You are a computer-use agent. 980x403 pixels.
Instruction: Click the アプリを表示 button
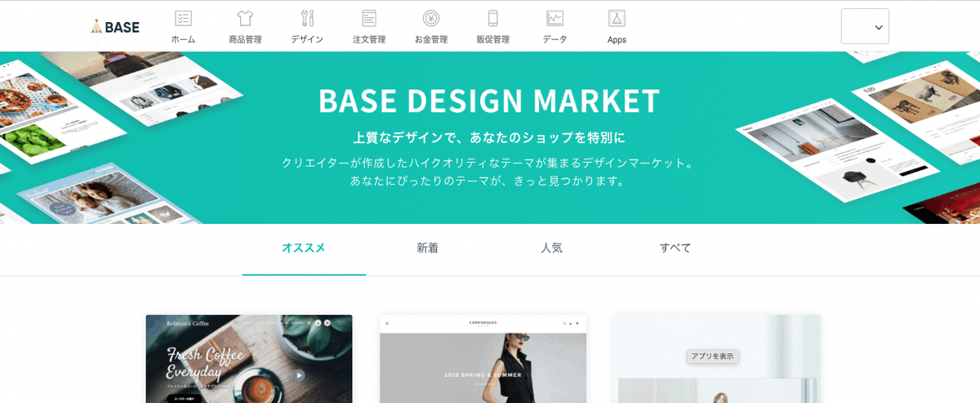(713, 356)
